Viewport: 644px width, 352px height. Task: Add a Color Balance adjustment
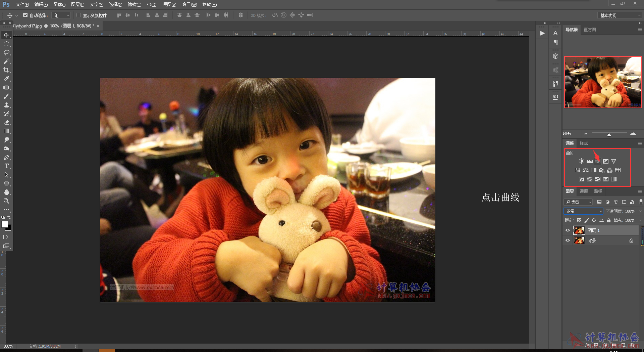586,170
